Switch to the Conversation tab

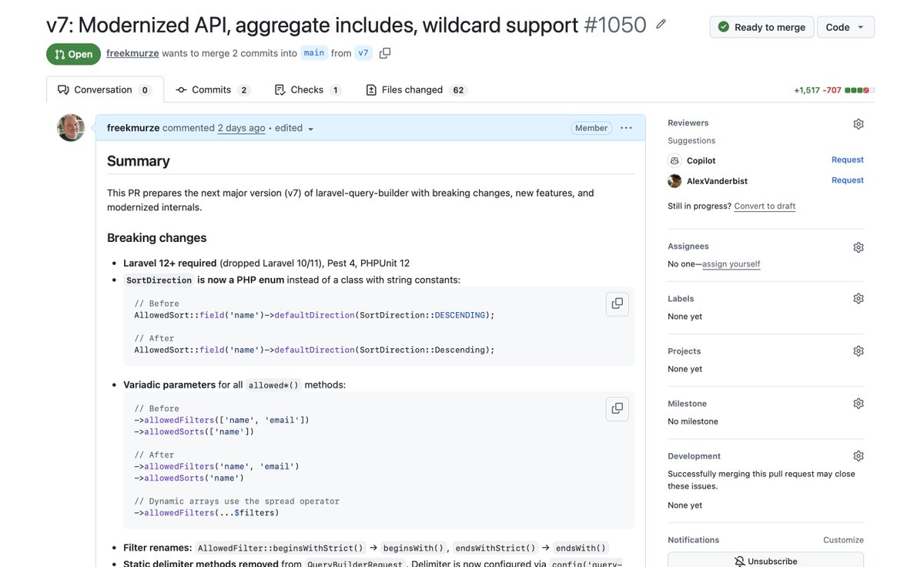(105, 89)
